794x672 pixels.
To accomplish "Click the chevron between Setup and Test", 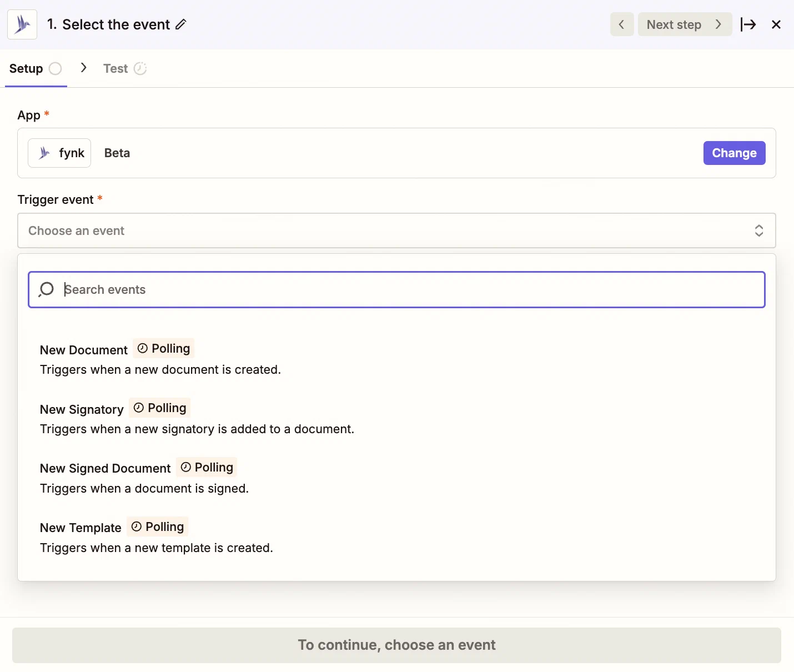I will point(83,68).
